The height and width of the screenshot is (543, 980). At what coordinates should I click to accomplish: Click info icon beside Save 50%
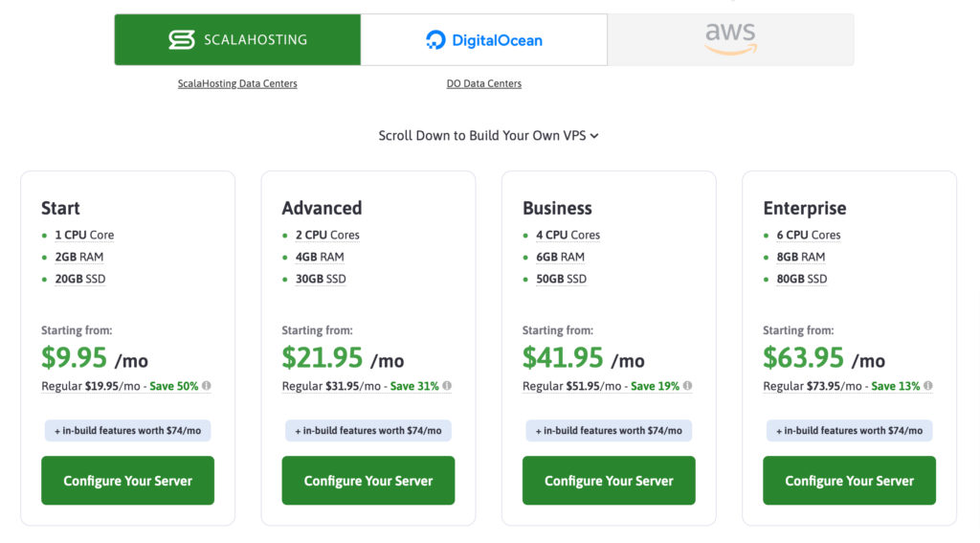tap(207, 386)
